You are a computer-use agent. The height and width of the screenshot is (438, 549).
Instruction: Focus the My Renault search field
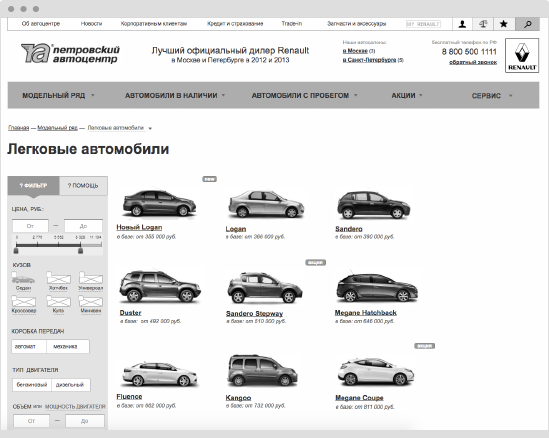[x=423, y=24]
